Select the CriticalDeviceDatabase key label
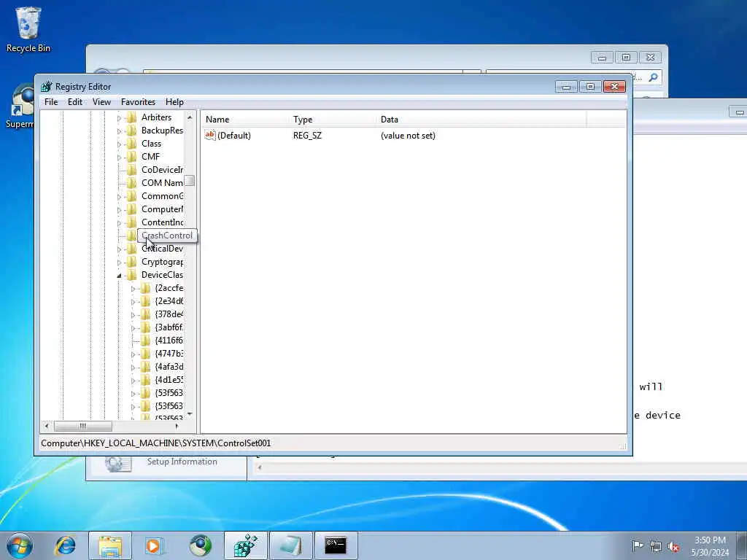The width and height of the screenshot is (747, 560). pos(162,249)
